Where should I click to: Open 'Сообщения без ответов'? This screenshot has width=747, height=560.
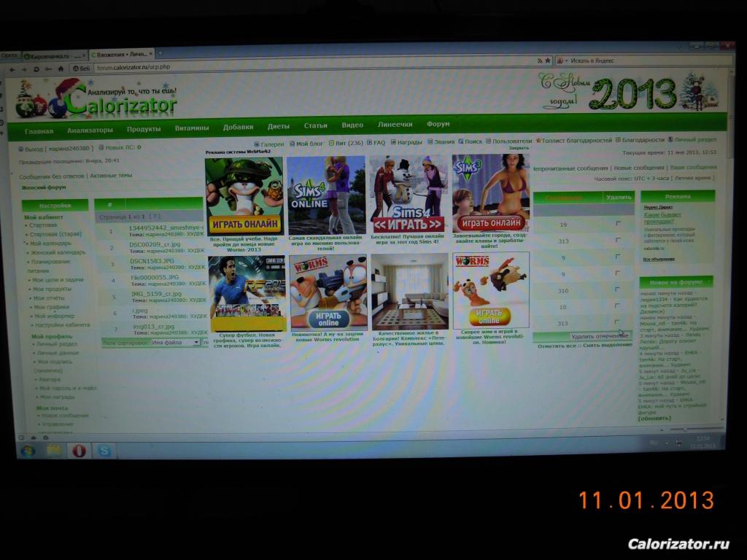[52, 176]
